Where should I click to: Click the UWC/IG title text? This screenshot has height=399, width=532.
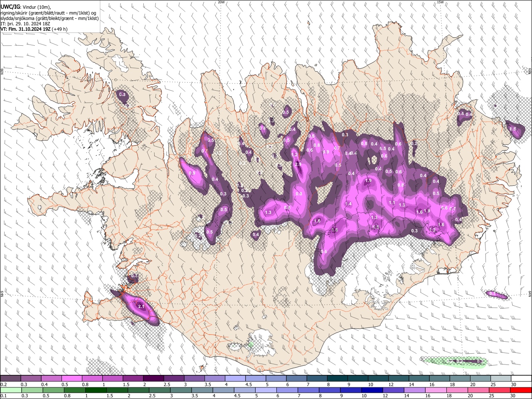(10, 7)
